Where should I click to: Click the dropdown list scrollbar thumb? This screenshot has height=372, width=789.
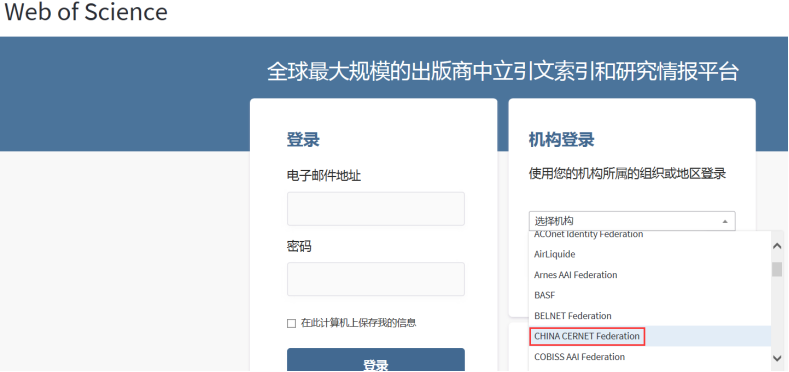coord(777,269)
